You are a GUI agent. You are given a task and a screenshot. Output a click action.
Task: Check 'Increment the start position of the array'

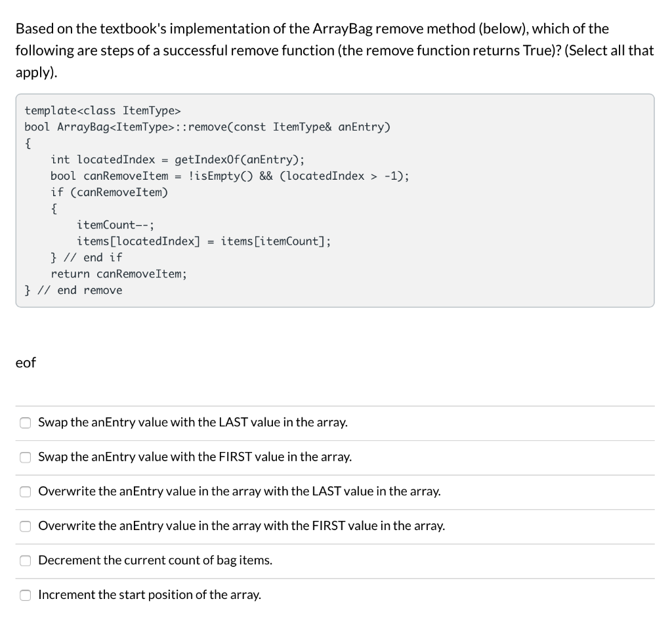[x=25, y=595]
